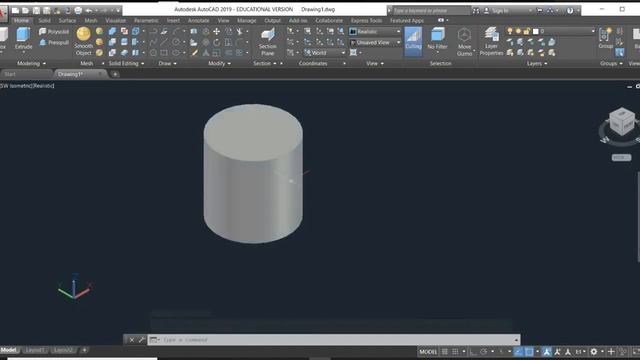Switch to the Layout2 tab

pos(63,350)
